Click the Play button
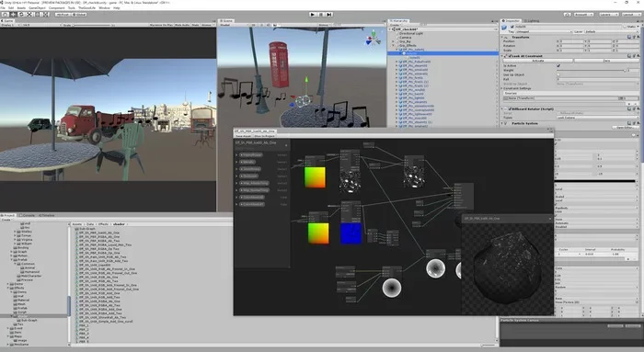The height and width of the screenshot is (352, 644). pyautogui.click(x=313, y=15)
